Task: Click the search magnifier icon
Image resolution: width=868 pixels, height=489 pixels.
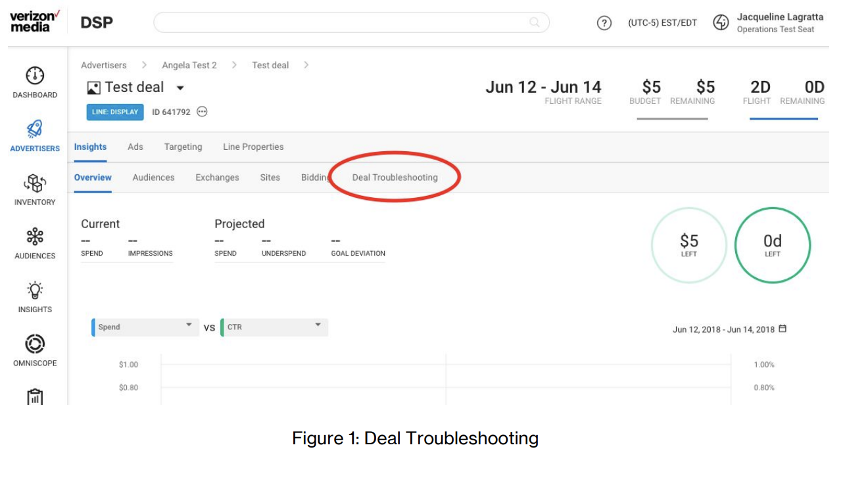Action: 535,22
